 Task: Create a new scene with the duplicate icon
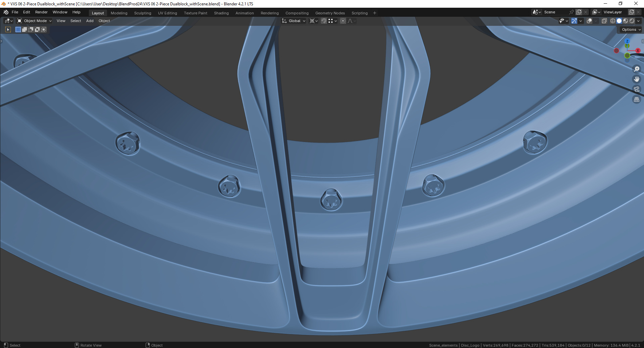click(579, 12)
